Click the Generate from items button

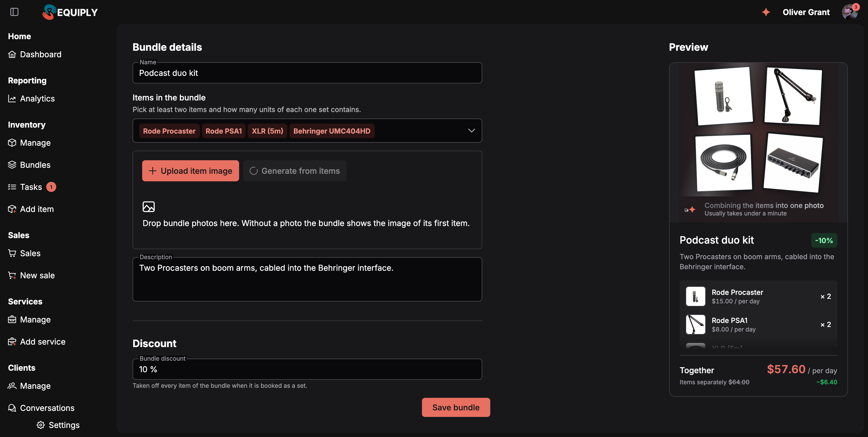click(295, 171)
